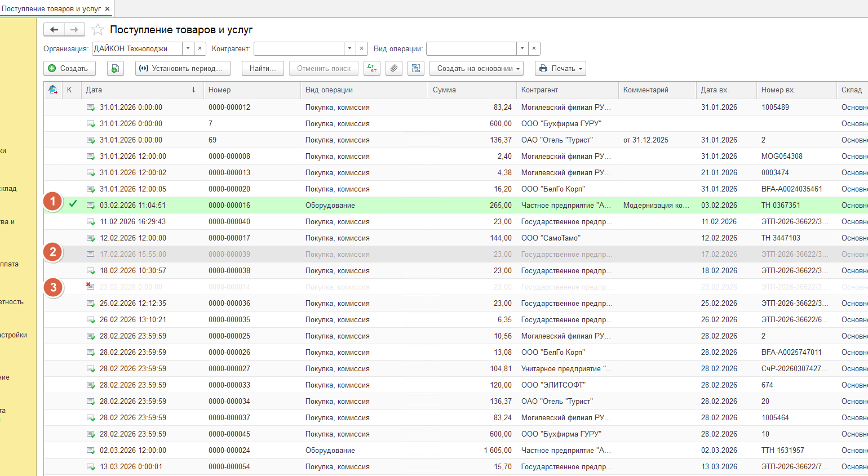Open related documents structure icon

416,68
